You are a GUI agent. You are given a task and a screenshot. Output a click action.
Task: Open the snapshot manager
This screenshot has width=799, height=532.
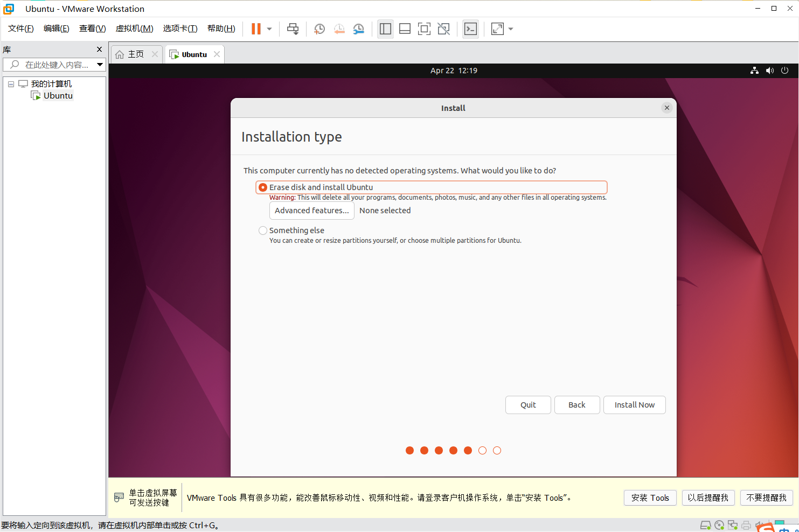(359, 29)
